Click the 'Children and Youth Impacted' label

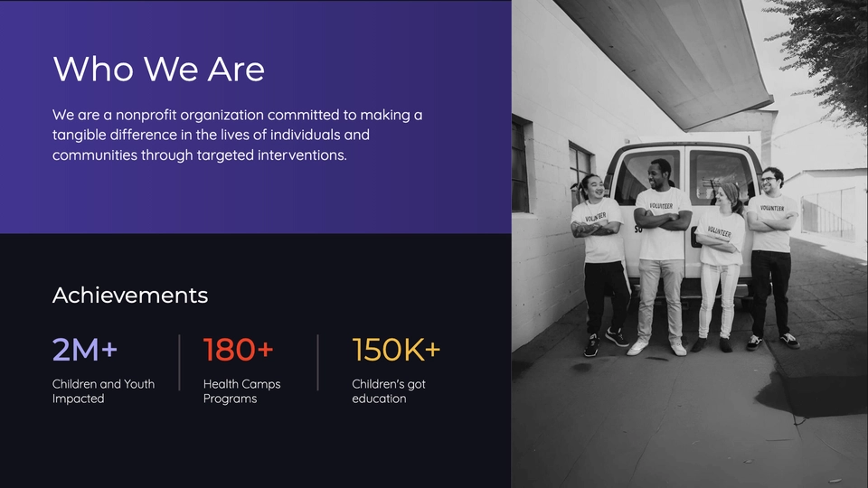(x=103, y=391)
